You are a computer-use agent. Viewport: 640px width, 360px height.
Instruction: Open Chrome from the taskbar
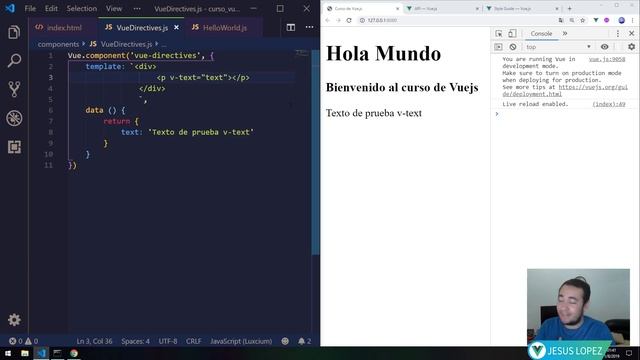coord(73,353)
